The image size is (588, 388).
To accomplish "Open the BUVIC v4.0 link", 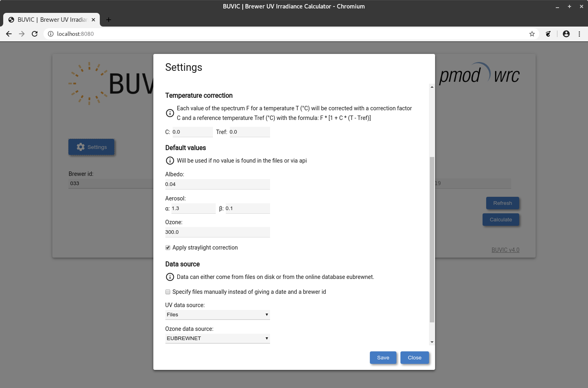I will [505, 250].
